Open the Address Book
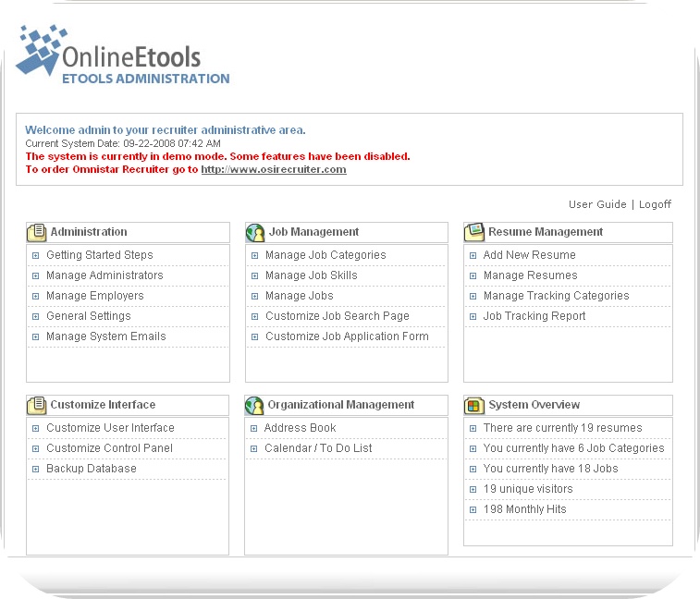 [x=300, y=428]
